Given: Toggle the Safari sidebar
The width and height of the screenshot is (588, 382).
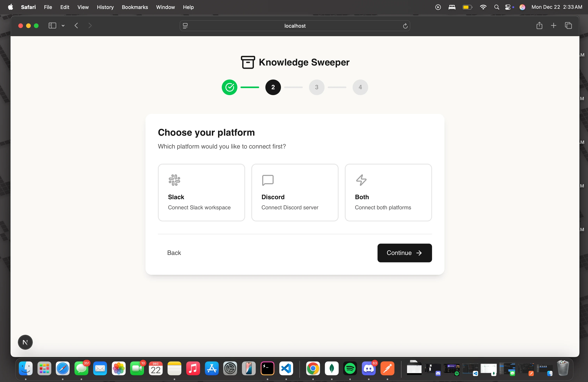Looking at the screenshot, I should [52, 26].
